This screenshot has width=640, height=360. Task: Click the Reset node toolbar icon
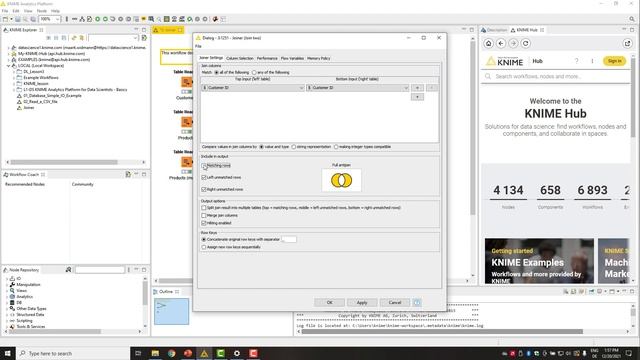tap(136, 19)
